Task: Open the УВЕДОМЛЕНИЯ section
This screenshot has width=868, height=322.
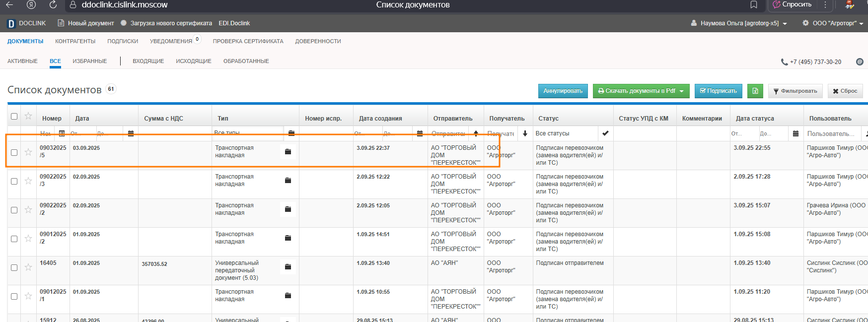Action: pos(171,41)
